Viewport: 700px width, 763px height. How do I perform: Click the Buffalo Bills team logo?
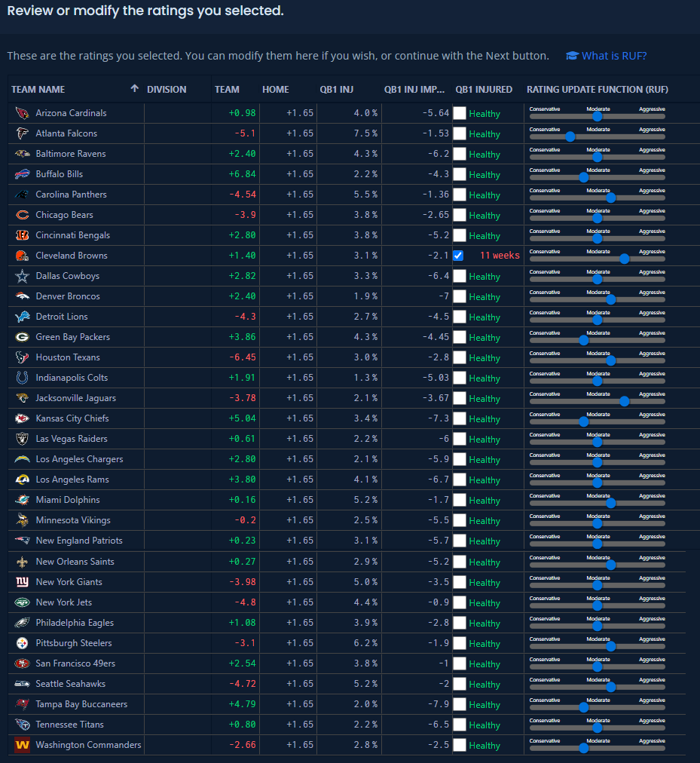22,174
